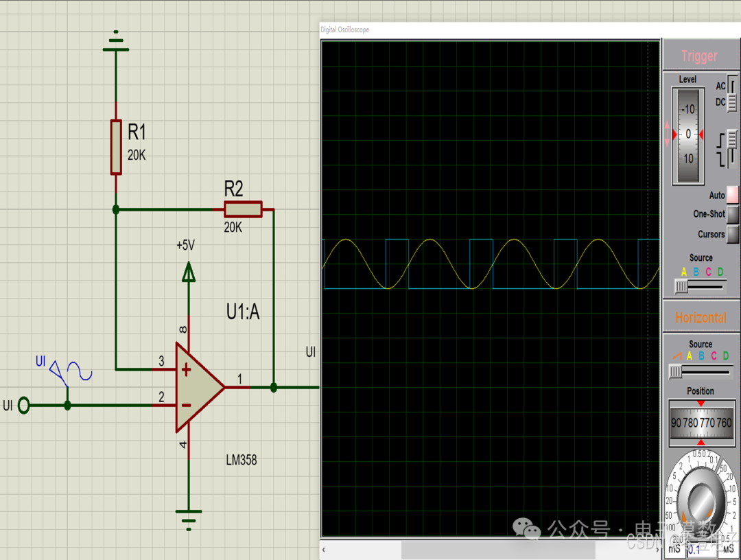Select trigger source channel D letter
The height and width of the screenshot is (560, 741).
(720, 272)
